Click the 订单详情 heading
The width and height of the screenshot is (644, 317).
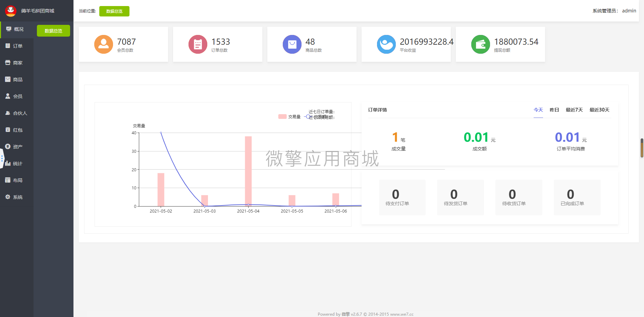tap(377, 110)
